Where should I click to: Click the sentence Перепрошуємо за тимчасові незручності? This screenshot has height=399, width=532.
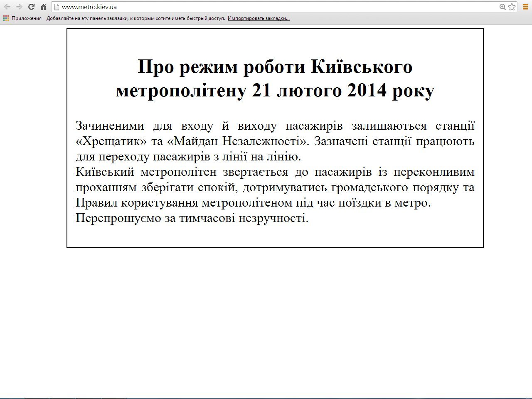click(x=192, y=218)
